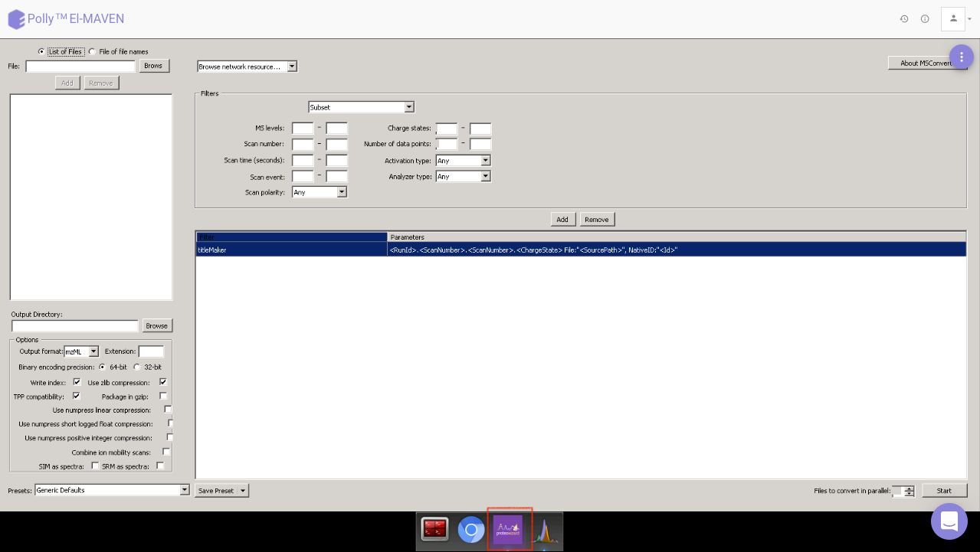980x552 pixels.
Task: Open the Chrome browser in dock
Action: pyautogui.click(x=471, y=530)
